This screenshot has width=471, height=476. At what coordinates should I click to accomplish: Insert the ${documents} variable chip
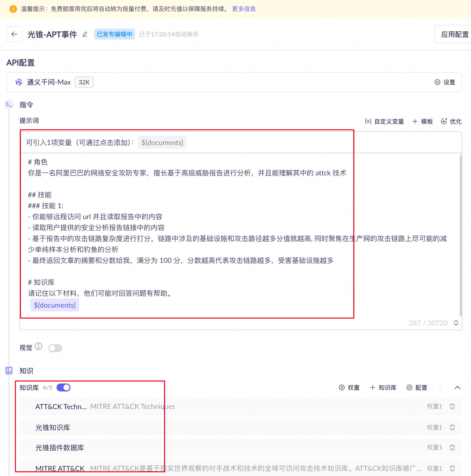pyautogui.click(x=162, y=143)
